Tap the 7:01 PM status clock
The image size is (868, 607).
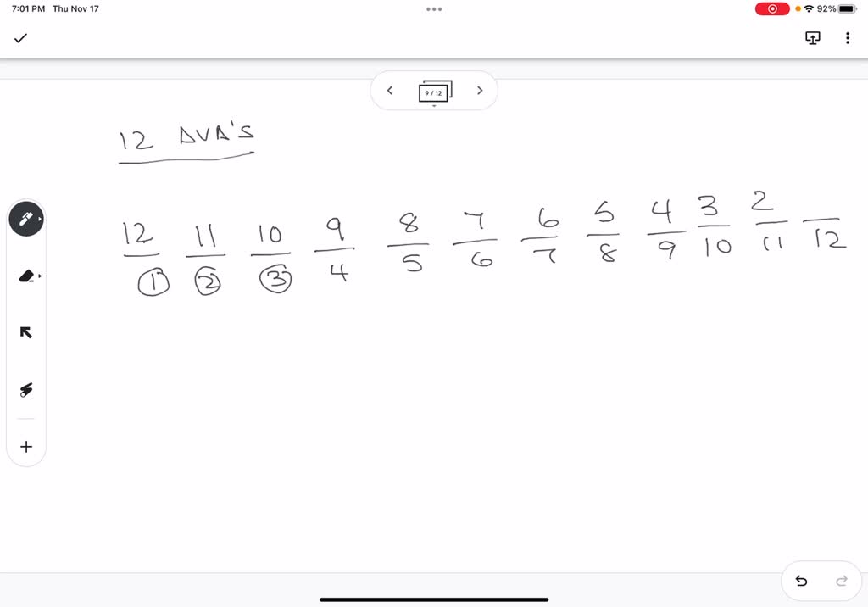click(28, 8)
